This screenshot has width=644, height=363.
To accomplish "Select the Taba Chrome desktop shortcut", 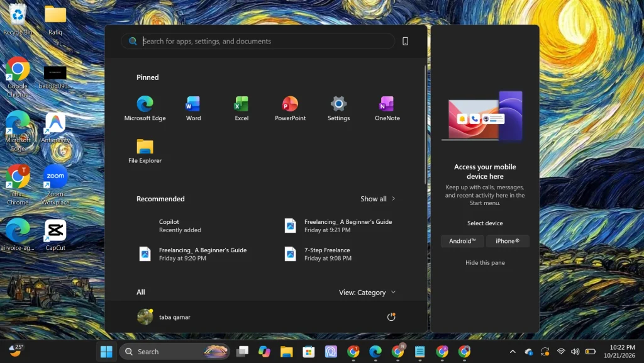I will 17,185.
